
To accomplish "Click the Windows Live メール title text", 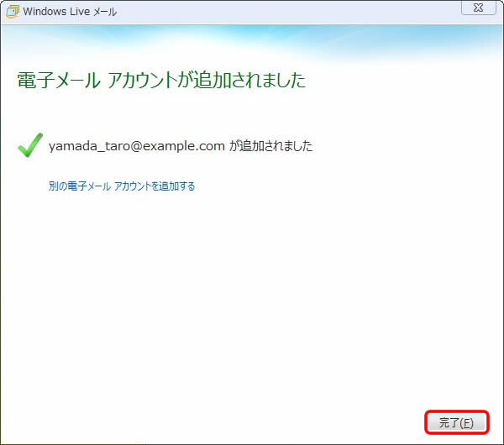I will pos(70,12).
